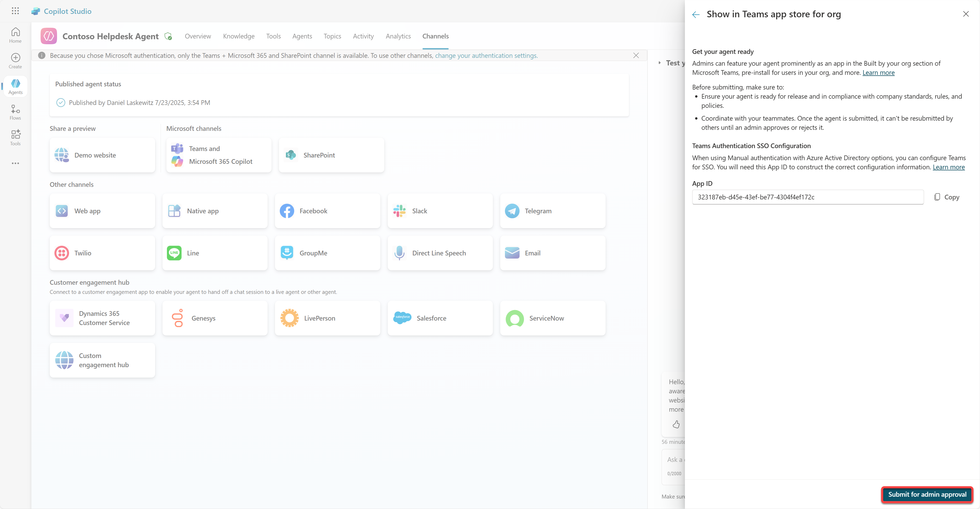Click change your authentication settings link
The width and height of the screenshot is (980, 509).
click(486, 55)
